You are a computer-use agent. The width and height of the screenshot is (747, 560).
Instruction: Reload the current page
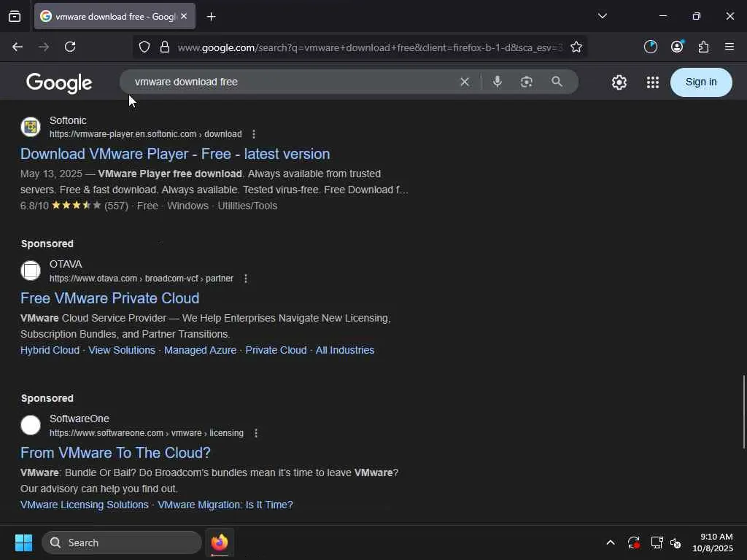[70, 47]
